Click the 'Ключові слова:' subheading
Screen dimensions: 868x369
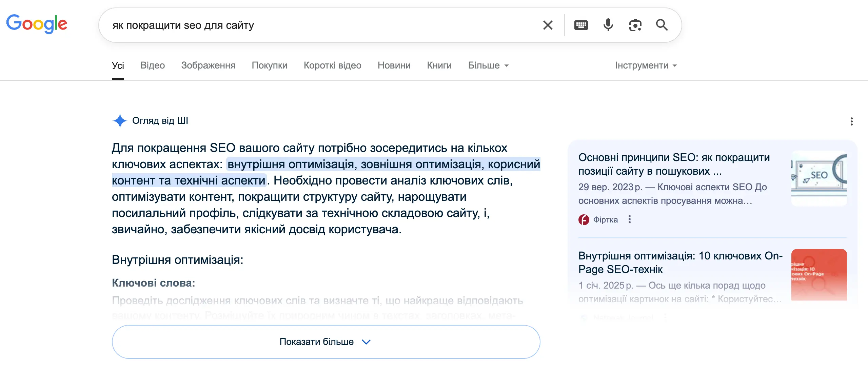pyautogui.click(x=154, y=283)
